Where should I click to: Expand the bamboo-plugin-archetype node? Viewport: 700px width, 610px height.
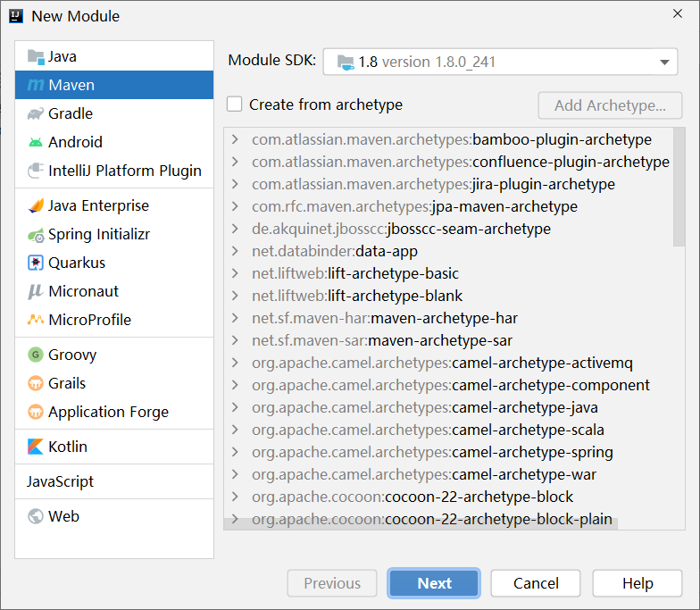(x=236, y=139)
